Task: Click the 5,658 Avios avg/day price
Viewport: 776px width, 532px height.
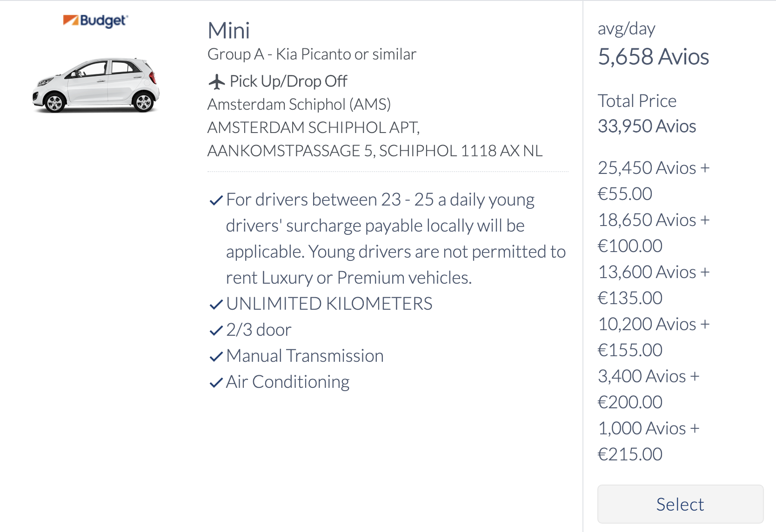Action: click(653, 57)
